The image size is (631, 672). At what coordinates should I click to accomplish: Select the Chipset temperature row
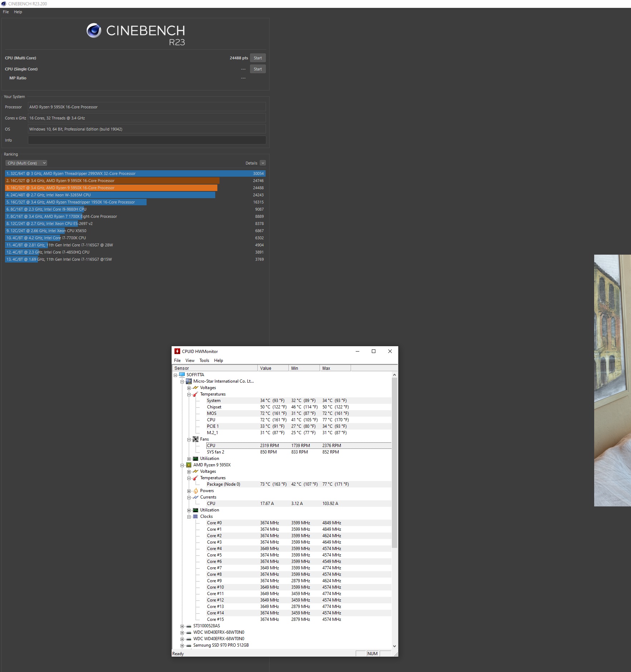tap(299, 407)
